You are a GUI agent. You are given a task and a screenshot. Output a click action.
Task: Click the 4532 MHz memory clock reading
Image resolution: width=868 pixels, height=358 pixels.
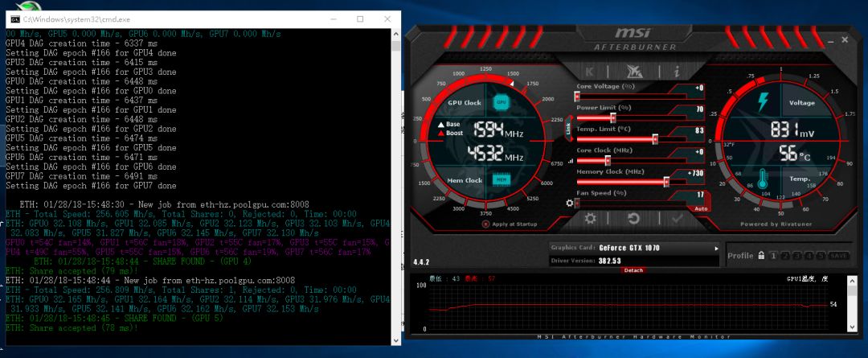click(495, 154)
